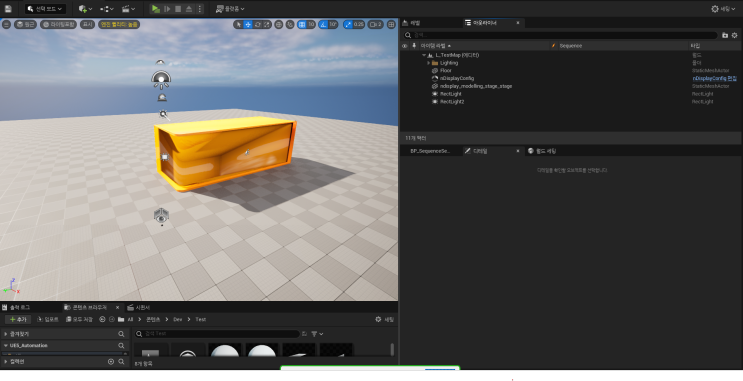Viewport: 743px width, 381px height.
Task: Open the quick add actor dropdown
Action: pyautogui.click(x=85, y=9)
